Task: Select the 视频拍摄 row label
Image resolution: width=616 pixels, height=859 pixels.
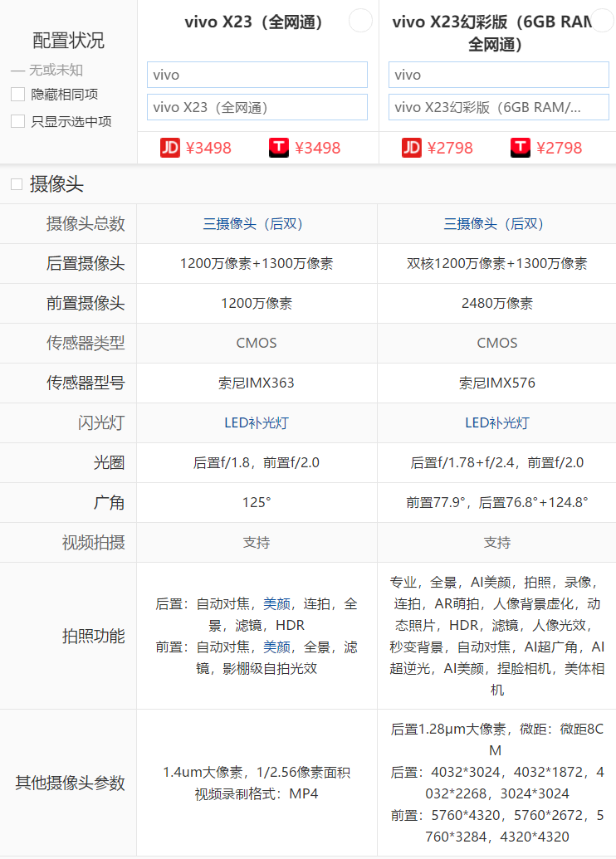Action: pyautogui.click(x=93, y=542)
